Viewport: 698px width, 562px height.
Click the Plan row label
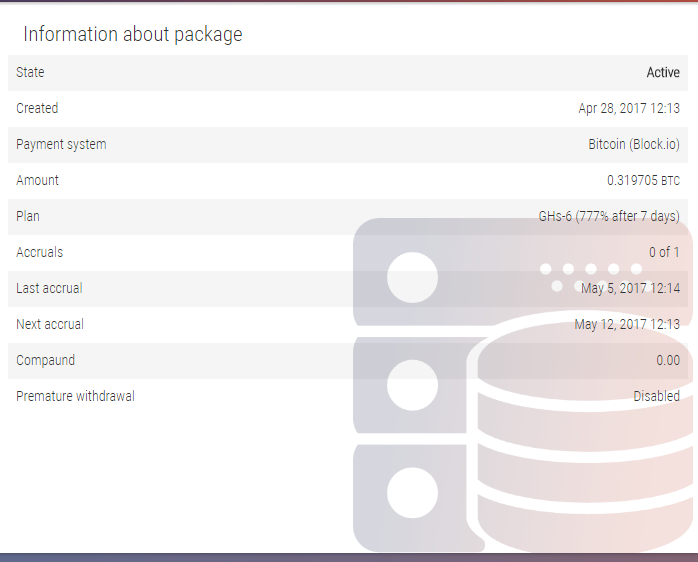[x=28, y=217]
